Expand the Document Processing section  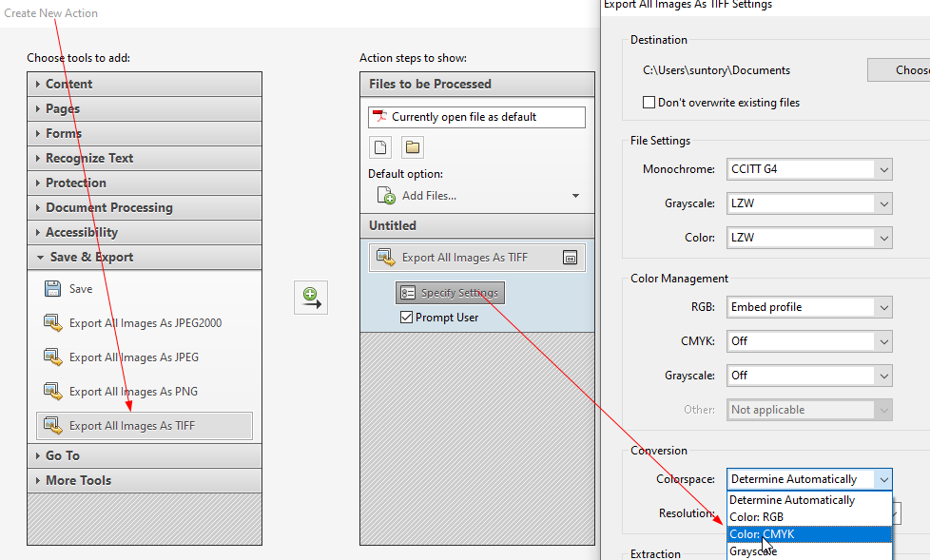[x=145, y=207]
